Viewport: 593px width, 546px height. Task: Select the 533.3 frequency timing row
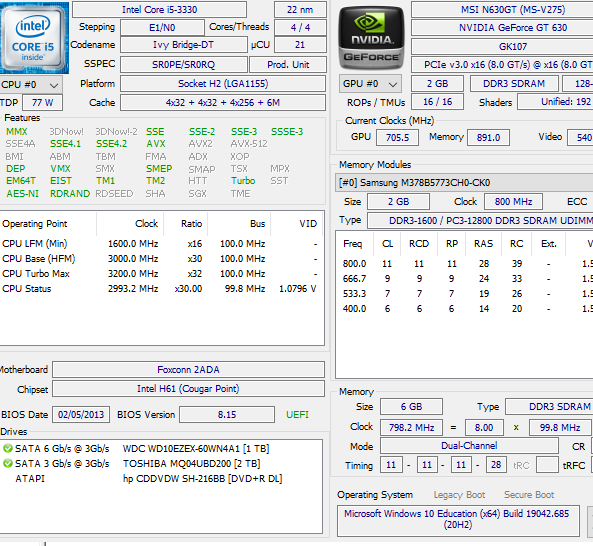tap(464, 293)
